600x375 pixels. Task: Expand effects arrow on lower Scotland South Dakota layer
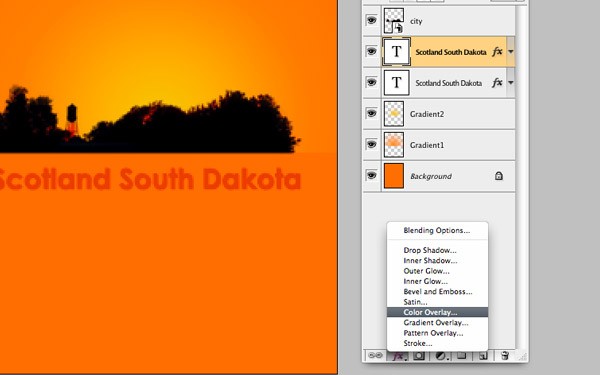point(510,83)
